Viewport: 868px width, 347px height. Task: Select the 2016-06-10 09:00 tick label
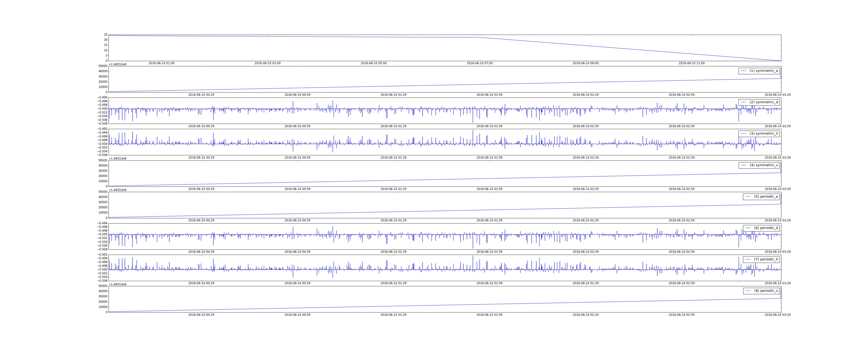tap(586, 63)
